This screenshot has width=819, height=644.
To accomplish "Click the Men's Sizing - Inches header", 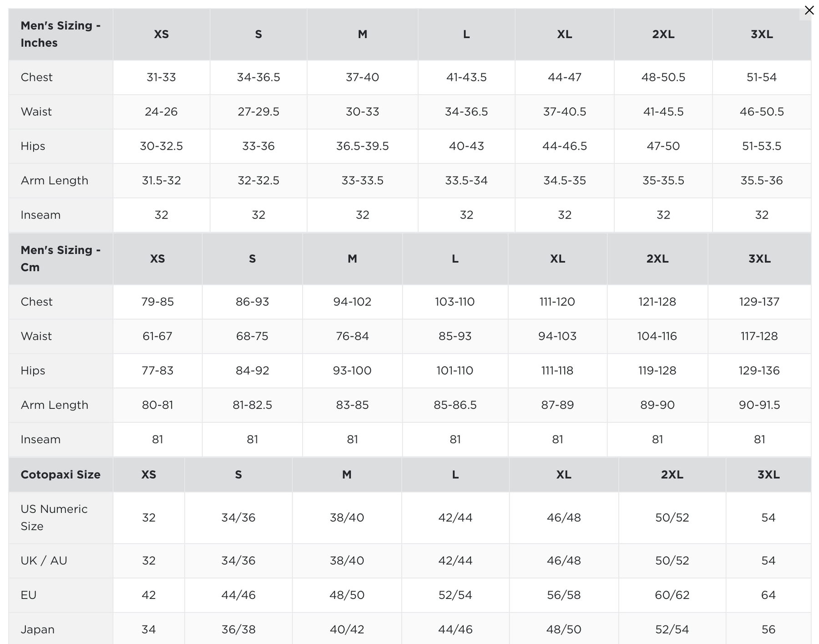I will coord(61,34).
